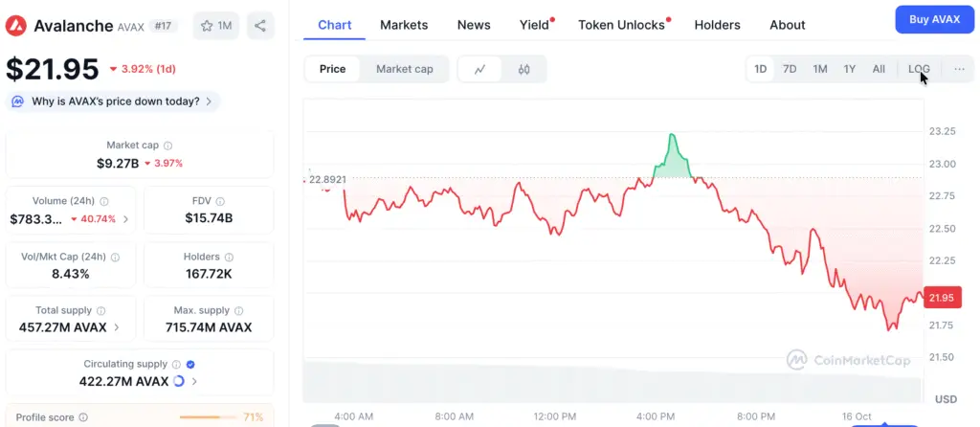Click the Avalanche logo icon
This screenshot has height=427, width=980.
(17, 26)
